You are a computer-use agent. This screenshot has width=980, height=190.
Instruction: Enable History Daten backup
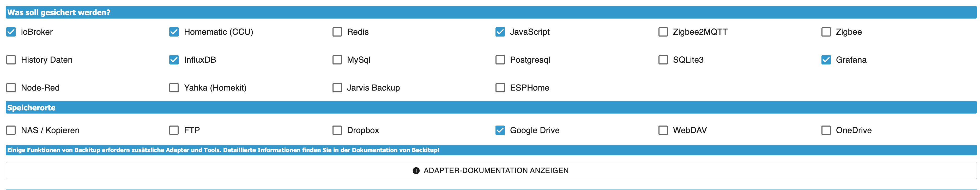[11, 60]
